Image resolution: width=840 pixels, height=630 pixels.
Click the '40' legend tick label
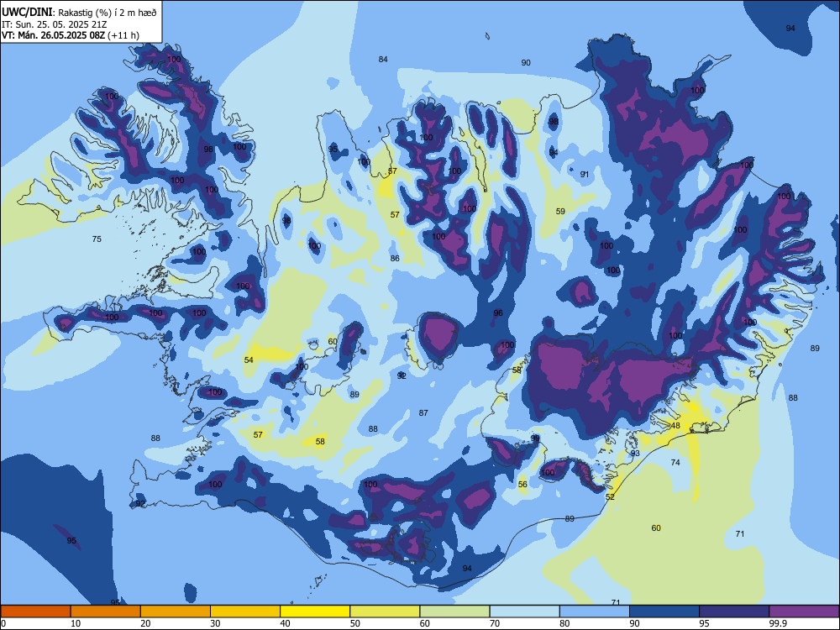[x=285, y=623]
